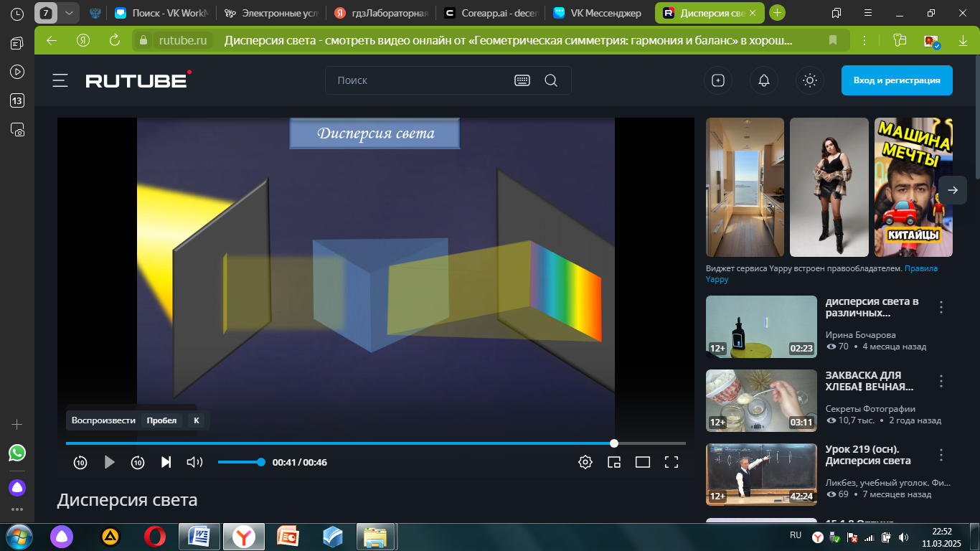The width and height of the screenshot is (980, 551).
Task: Open Alice assistant in browser sidebar
Action: tap(17, 488)
